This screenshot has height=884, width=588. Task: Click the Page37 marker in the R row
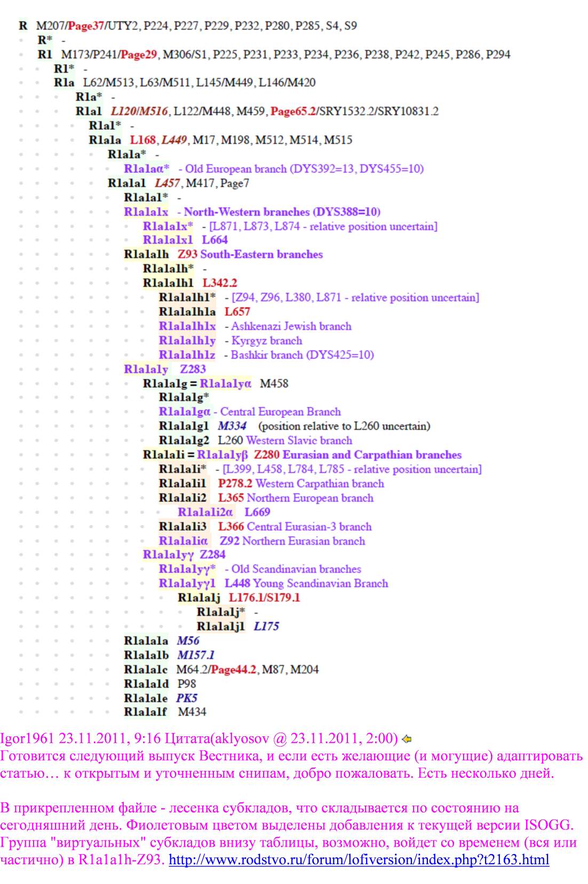[85, 26]
